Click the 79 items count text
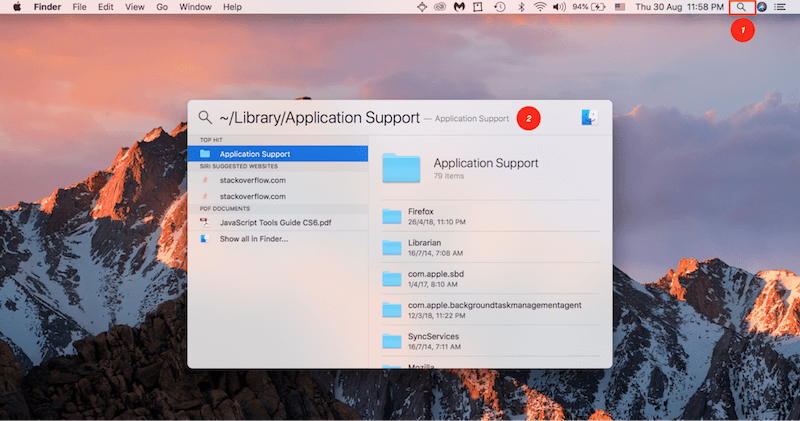This screenshot has width=800, height=421. pos(449,176)
